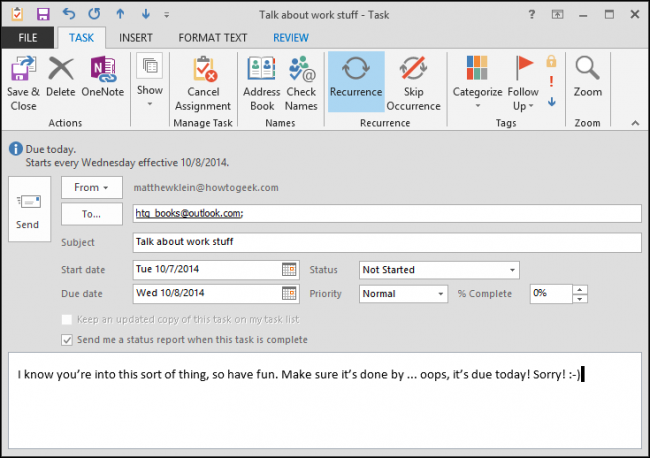Switch to the INSERT ribbon tab

pyautogui.click(x=136, y=38)
